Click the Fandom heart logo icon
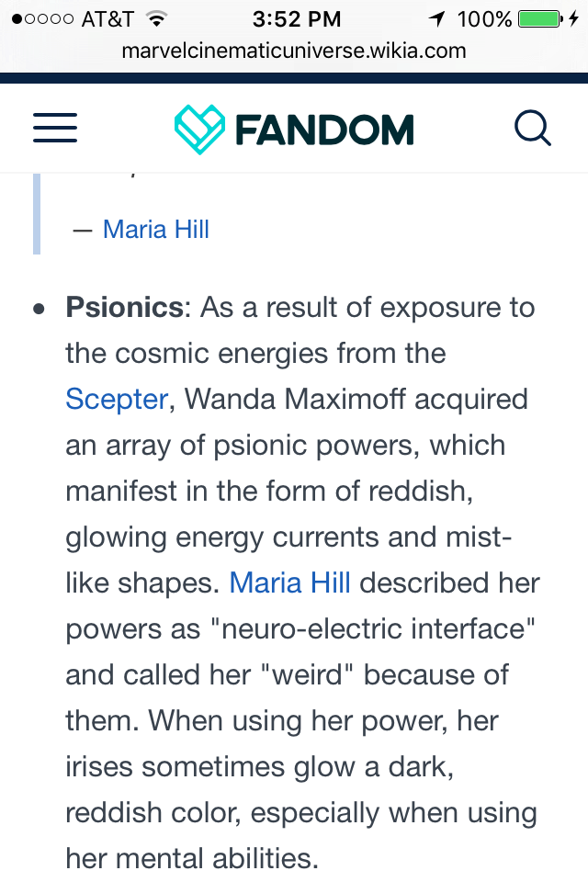588x882 pixels. pos(199,129)
